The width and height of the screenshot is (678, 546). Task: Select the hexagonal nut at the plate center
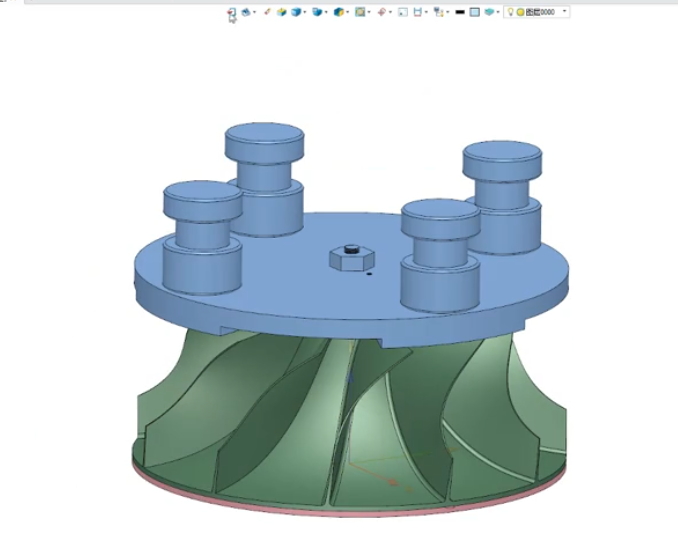point(352,259)
